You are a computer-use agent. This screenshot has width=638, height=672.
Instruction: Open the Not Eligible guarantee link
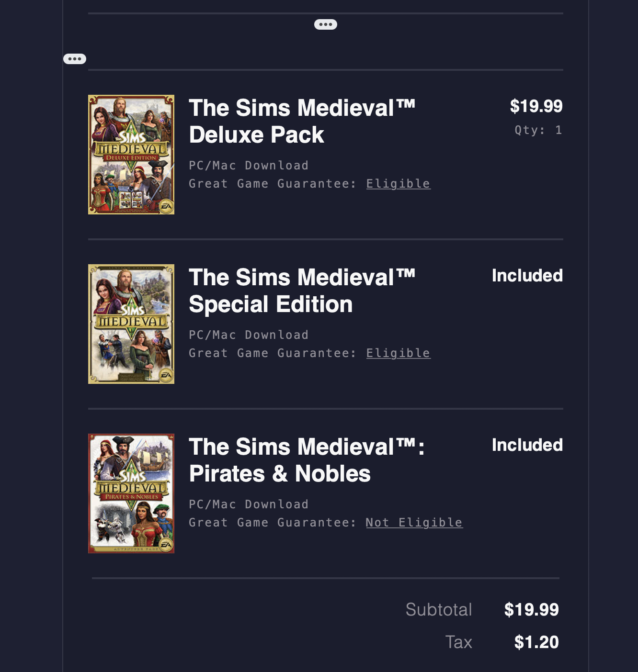point(414,523)
